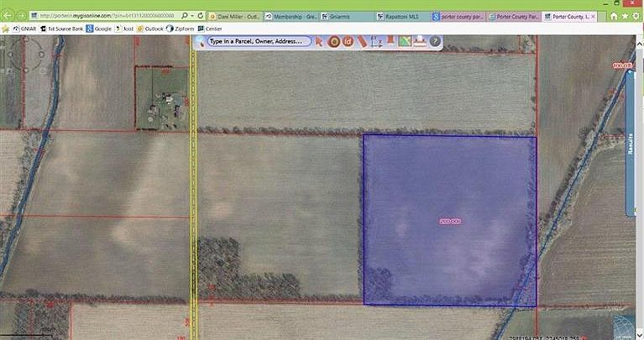The width and height of the screenshot is (644, 340).
Task: Click the add-to-favorites star on bookmarks bar
Action: point(5,29)
